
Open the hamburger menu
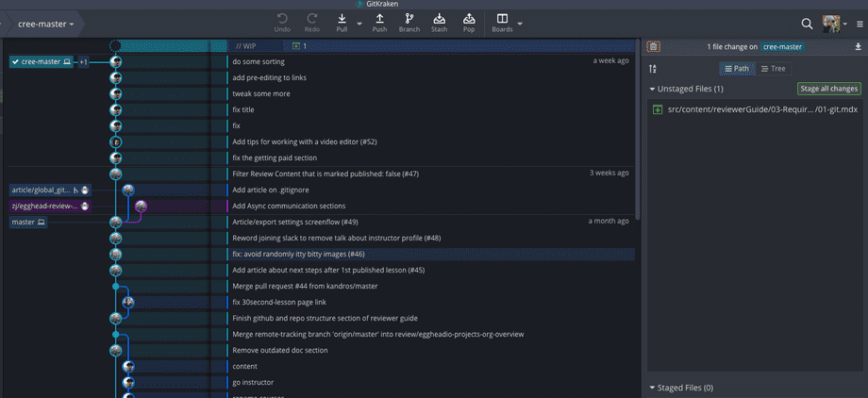pyautogui.click(x=860, y=25)
